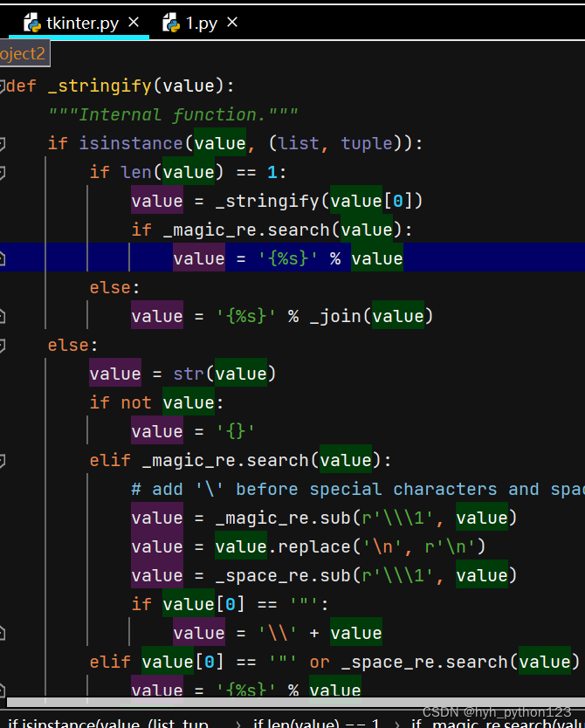Close the tkinter.py tab
585x728 pixels.
click(x=134, y=22)
